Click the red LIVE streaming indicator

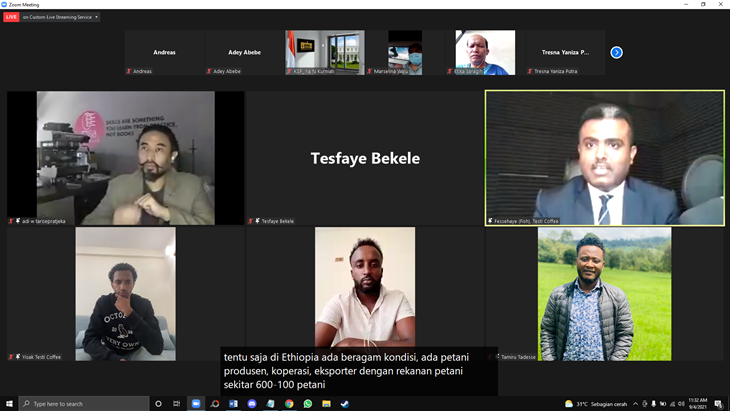(x=11, y=17)
